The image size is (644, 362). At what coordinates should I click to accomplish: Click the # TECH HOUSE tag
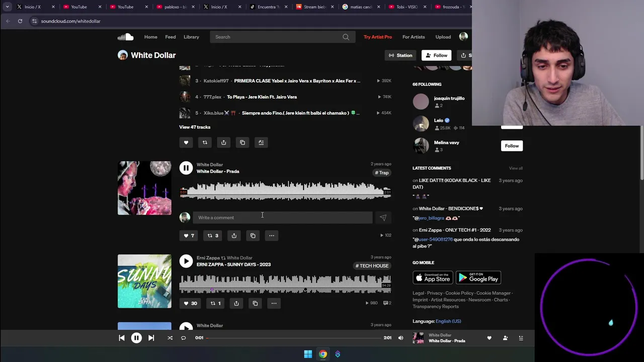[372, 266]
